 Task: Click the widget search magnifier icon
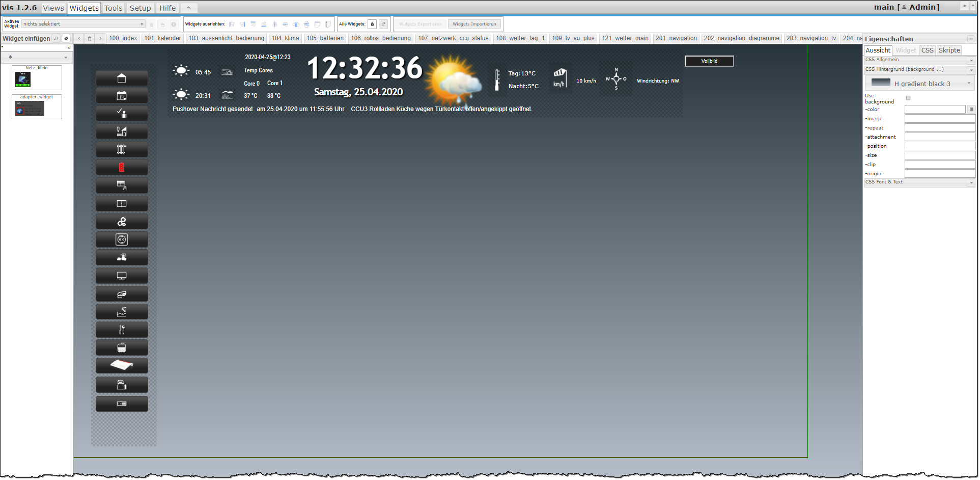[56, 38]
